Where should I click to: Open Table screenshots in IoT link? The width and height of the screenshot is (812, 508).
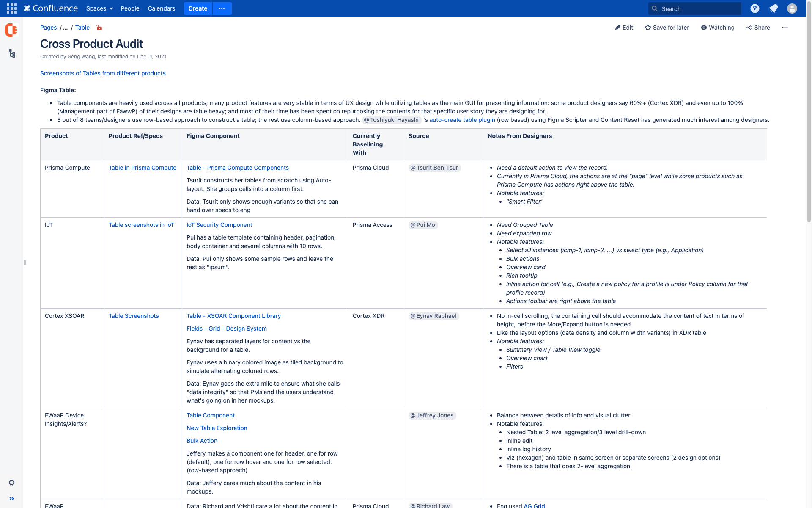coord(141,225)
